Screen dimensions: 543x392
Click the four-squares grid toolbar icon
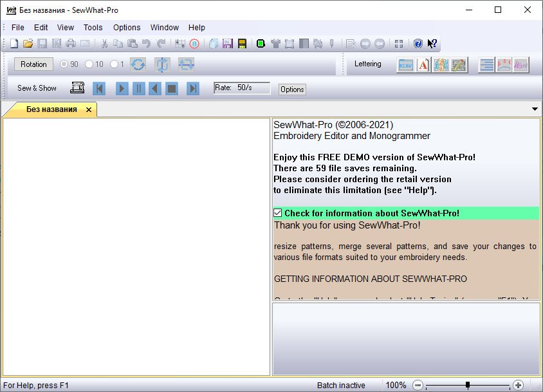point(399,44)
